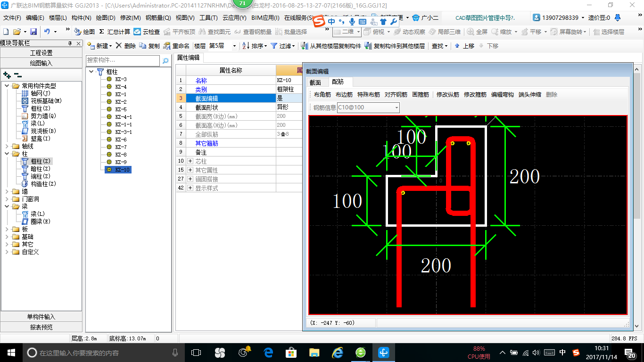Open account 13907298339 dropdown
This screenshot has width=644, height=362.
(583, 17)
